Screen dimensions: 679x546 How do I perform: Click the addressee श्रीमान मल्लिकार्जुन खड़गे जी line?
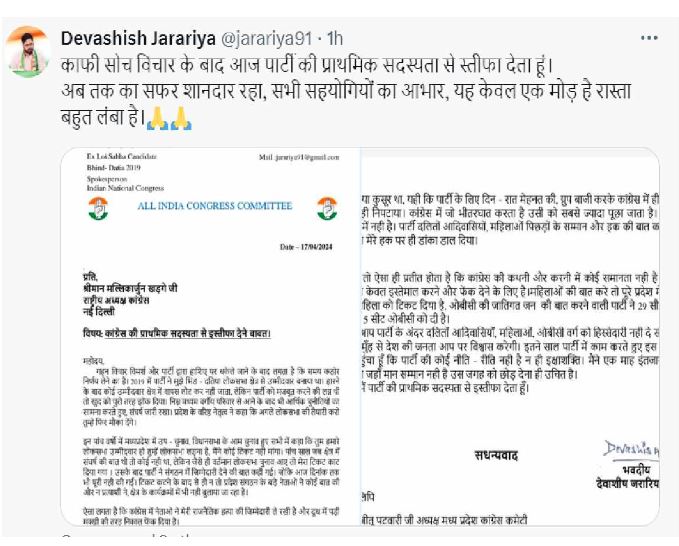(130, 288)
